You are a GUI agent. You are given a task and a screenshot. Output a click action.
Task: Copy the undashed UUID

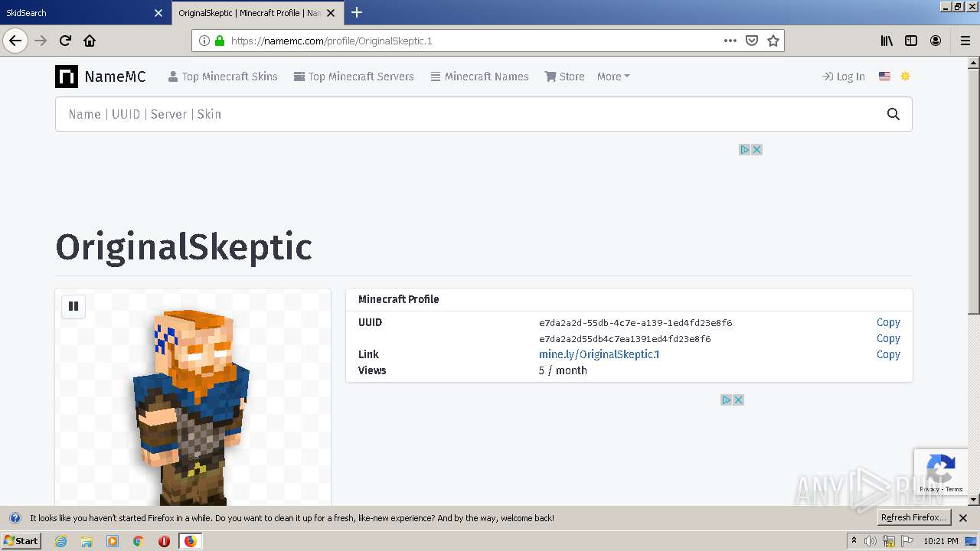point(888,338)
